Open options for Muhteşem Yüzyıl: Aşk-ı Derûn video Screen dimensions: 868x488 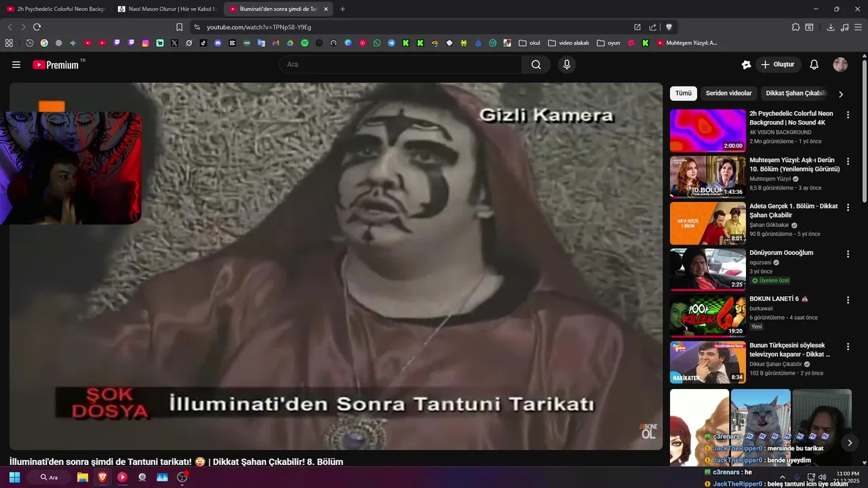pyautogui.click(x=848, y=161)
